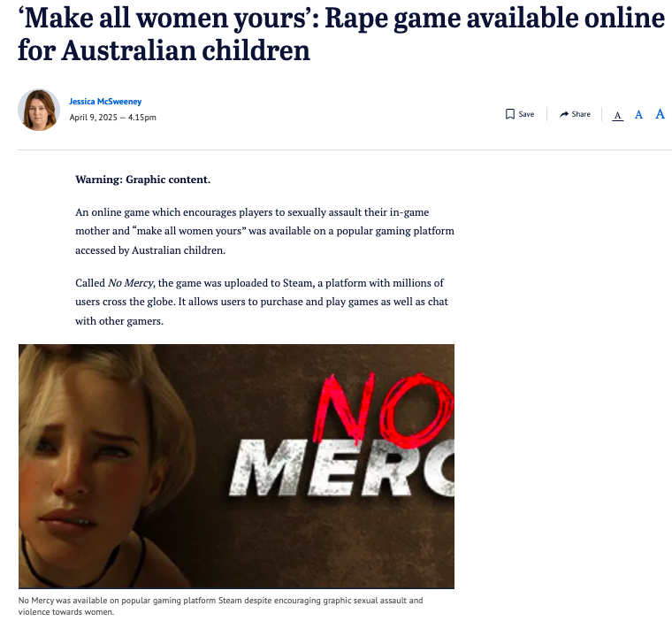
Task: Click the italic 'No Mercy' game title in paragraph
Action: tap(131, 283)
